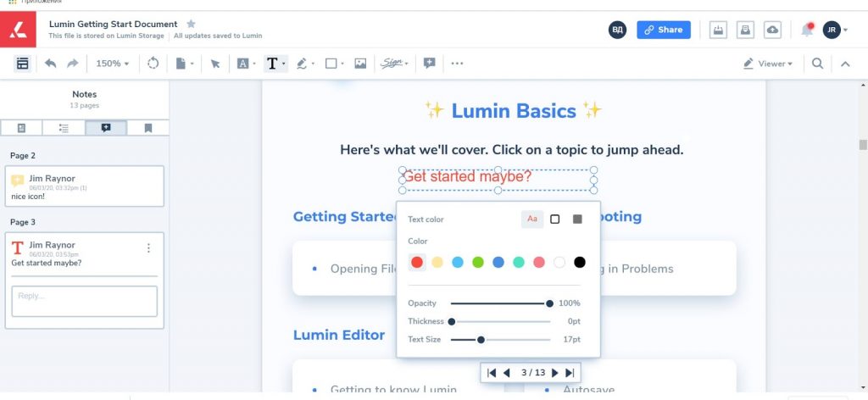Viewport: 868px width, 400px height.
Task: Select the fill color filled square option
Action: tap(577, 219)
